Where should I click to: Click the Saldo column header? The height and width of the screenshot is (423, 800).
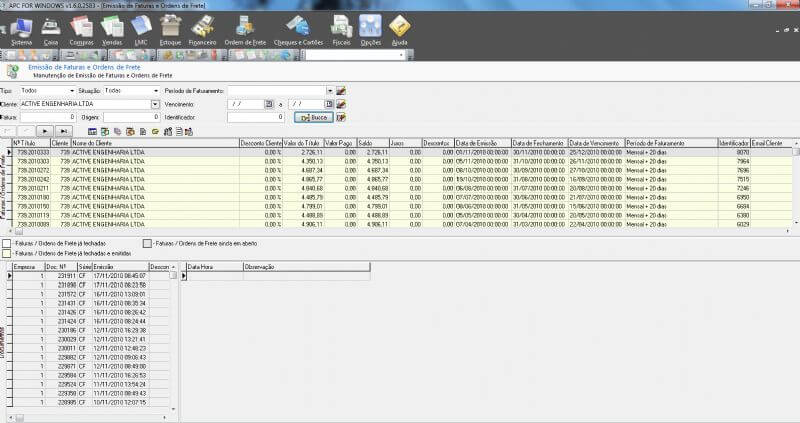(x=373, y=143)
